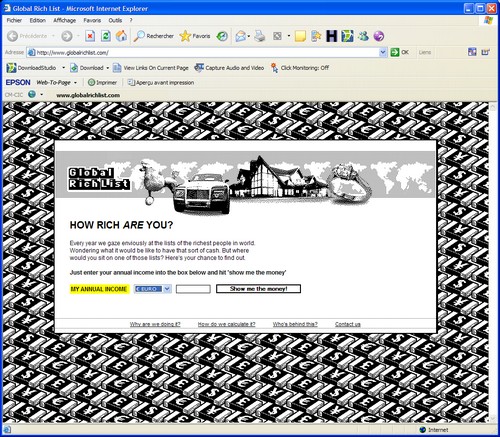Open the History icon next to Favoris
This screenshot has height=437, width=500.
(222, 36)
